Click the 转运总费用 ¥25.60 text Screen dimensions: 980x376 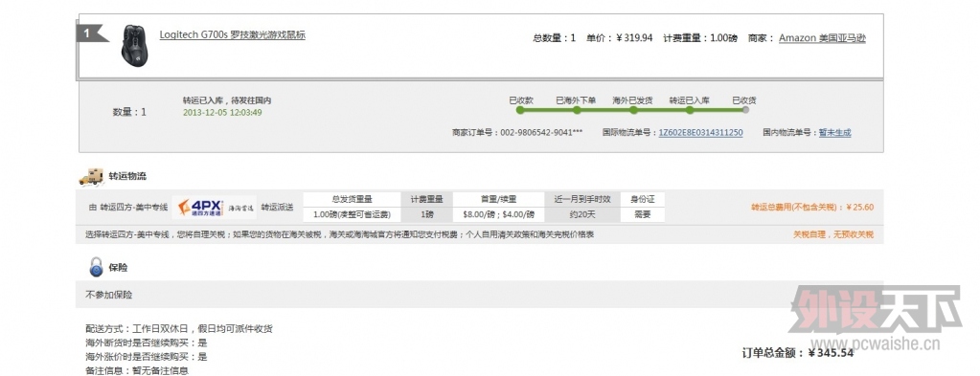tap(812, 208)
